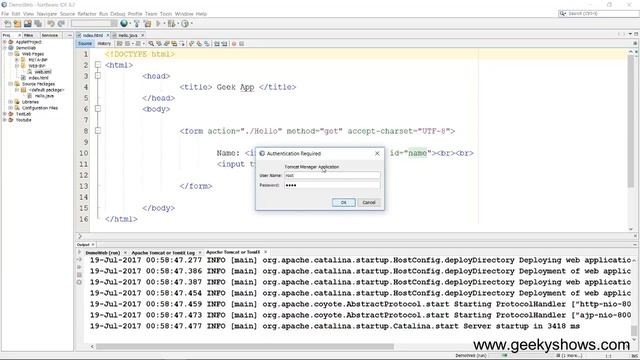Click the Profile Project toolbar icon
Image resolution: width=640 pixels, height=360 pixels.
[x=185, y=24]
